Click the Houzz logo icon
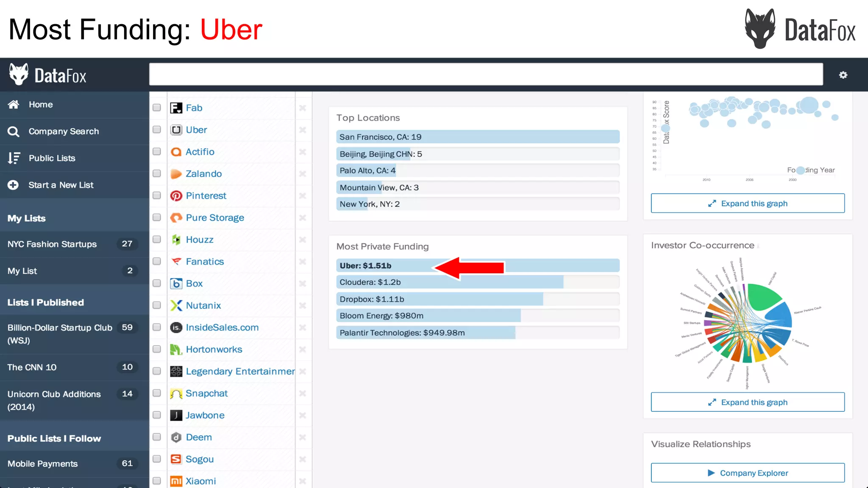868x488 pixels. 176,240
